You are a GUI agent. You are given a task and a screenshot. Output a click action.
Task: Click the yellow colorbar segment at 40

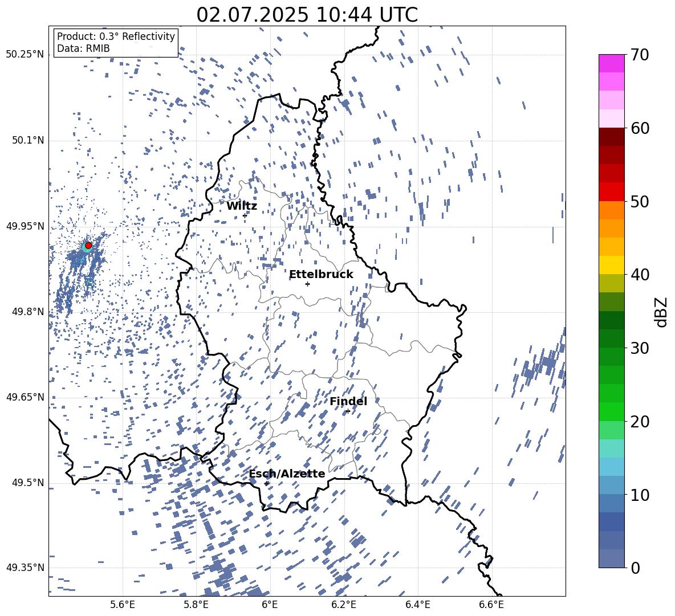[x=612, y=265]
